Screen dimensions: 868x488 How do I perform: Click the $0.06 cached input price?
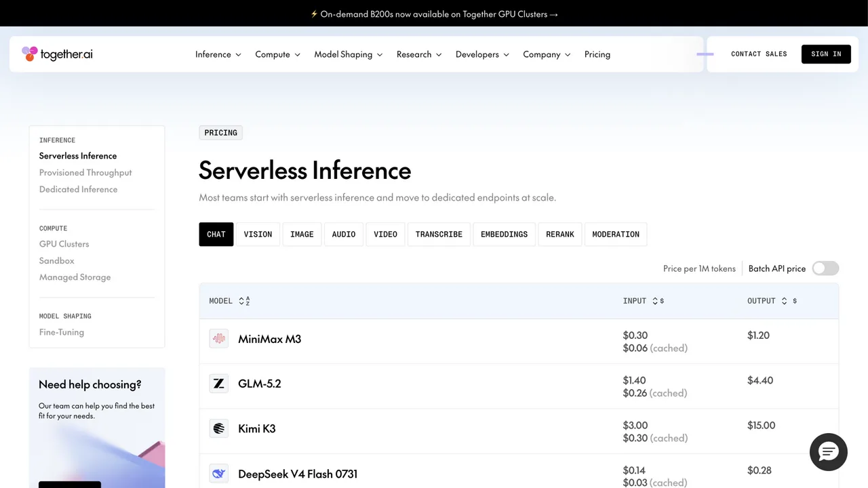[x=655, y=348]
